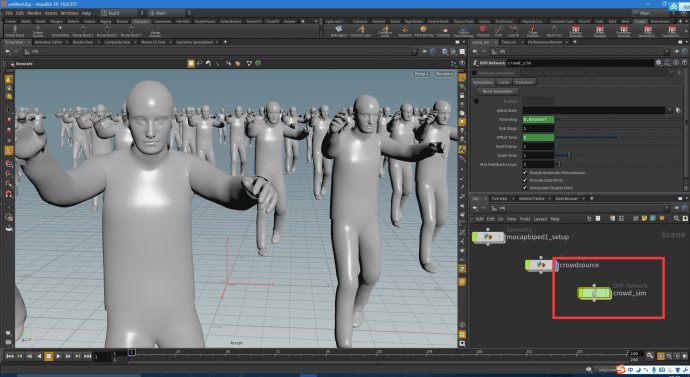
Task: Click the stop button on the playbar
Action: pyautogui.click(x=48, y=356)
